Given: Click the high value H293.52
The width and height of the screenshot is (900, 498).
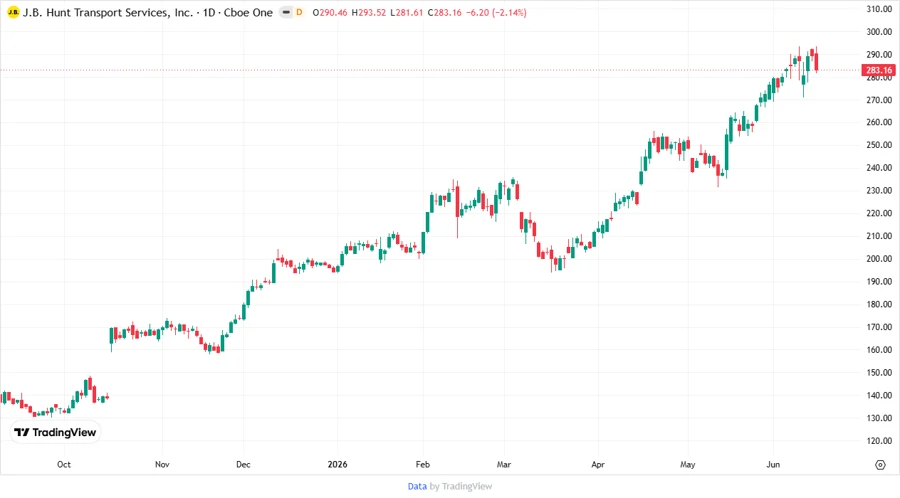Looking at the screenshot, I should tap(368, 12).
